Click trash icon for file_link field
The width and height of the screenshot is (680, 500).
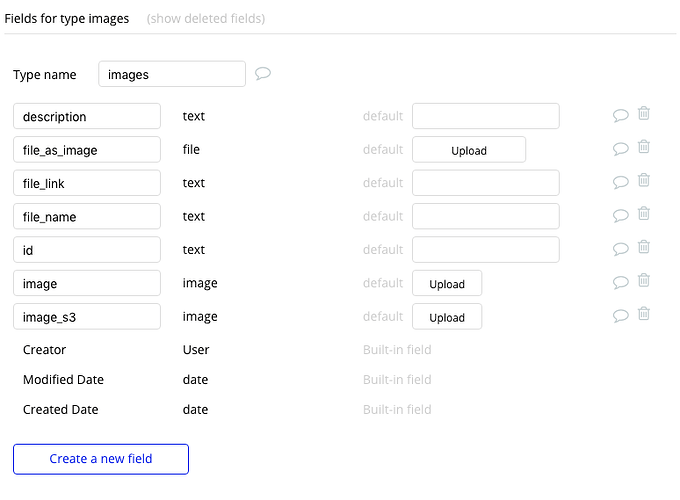click(x=644, y=181)
